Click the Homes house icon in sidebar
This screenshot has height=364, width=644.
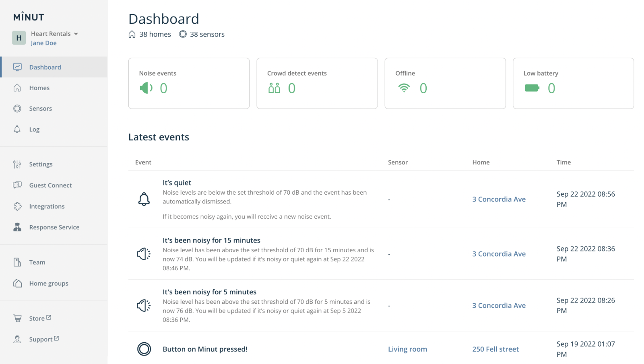17,88
